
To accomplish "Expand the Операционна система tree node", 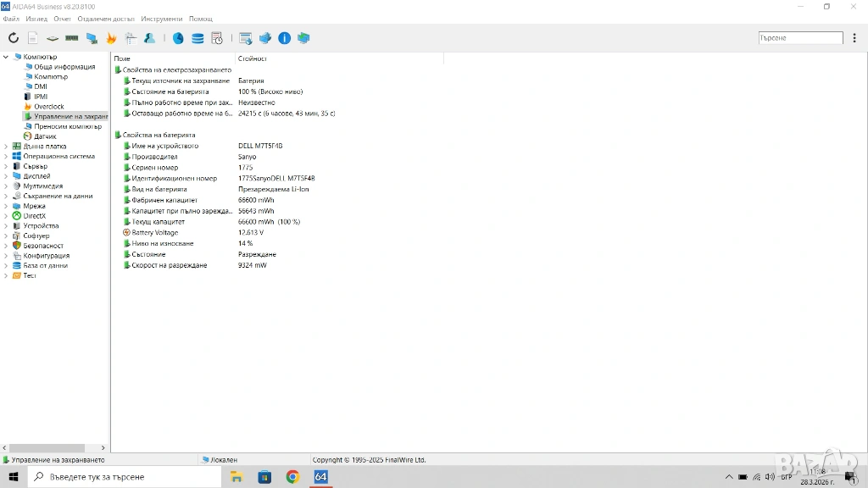I will coord(6,156).
